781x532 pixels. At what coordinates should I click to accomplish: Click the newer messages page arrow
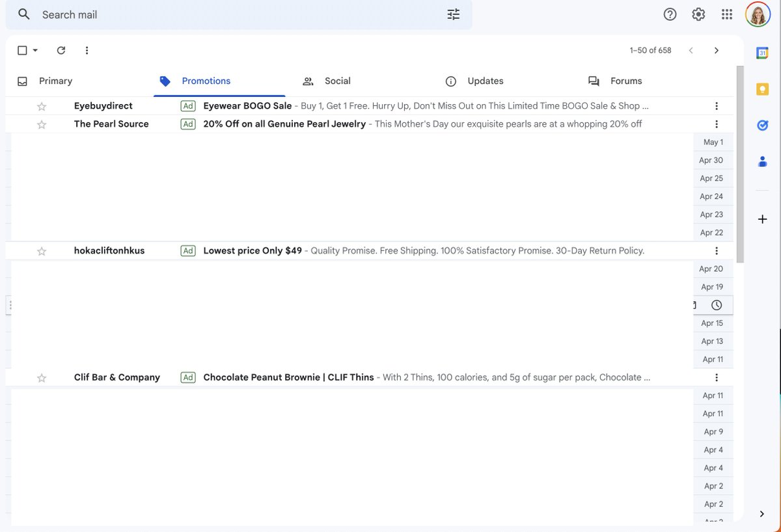click(691, 50)
